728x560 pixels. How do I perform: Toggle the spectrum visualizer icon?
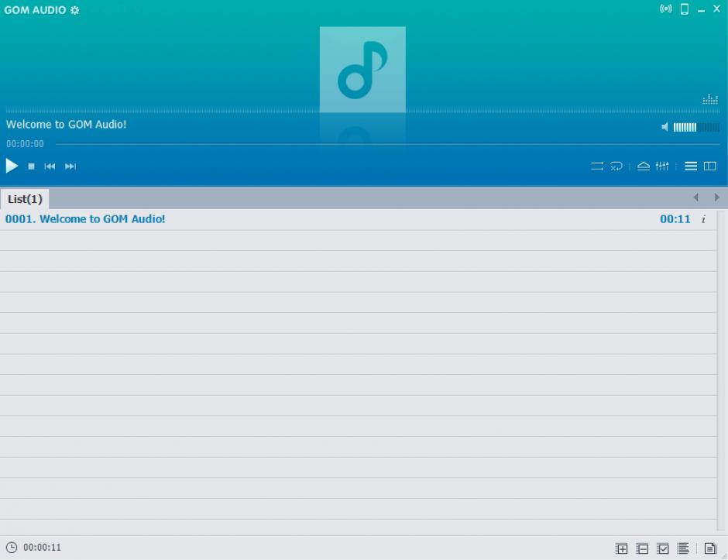coord(710,99)
